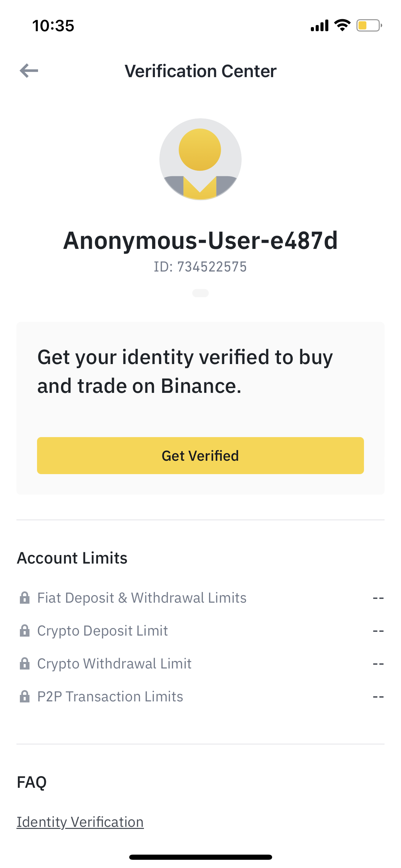Click the lock icon beside P2P Transaction Limits
This screenshot has width=401, height=868.
click(24, 696)
